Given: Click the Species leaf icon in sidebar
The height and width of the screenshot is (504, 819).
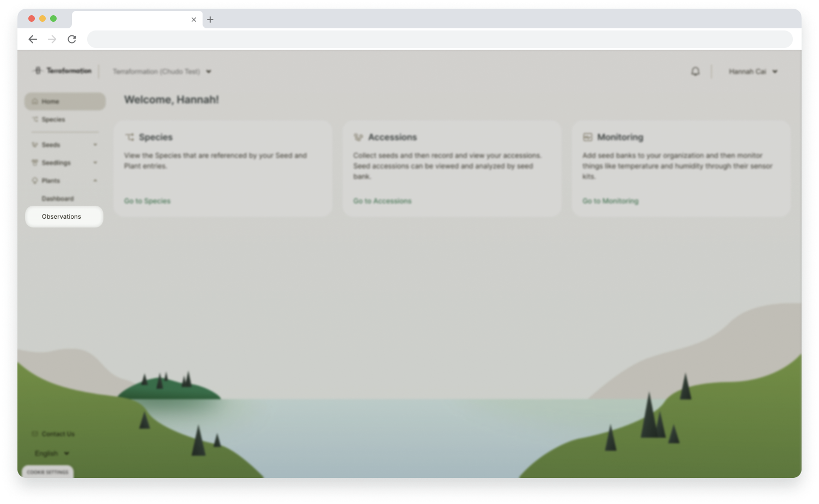Looking at the screenshot, I should tap(36, 119).
